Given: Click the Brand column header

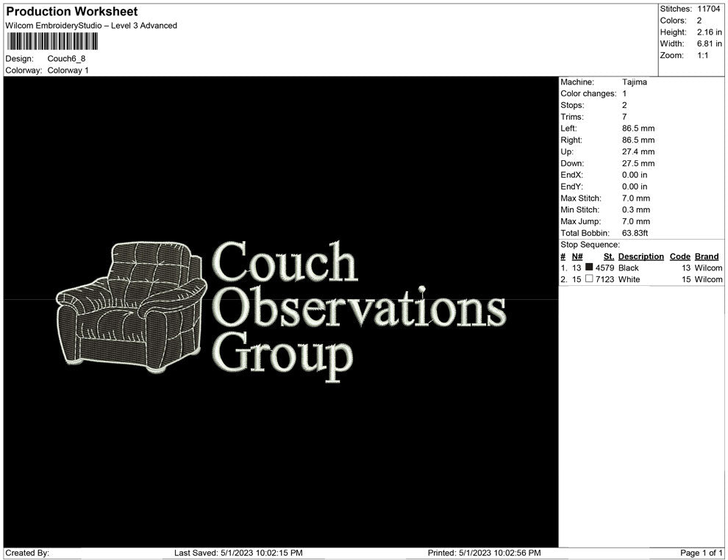Looking at the screenshot, I should (x=707, y=256).
